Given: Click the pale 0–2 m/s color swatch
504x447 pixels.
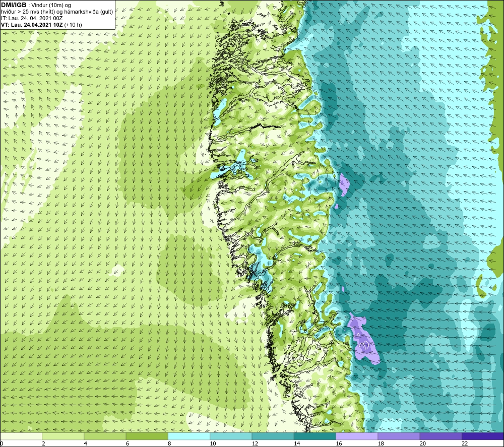Looking at the screenshot, I should pos(21,436).
